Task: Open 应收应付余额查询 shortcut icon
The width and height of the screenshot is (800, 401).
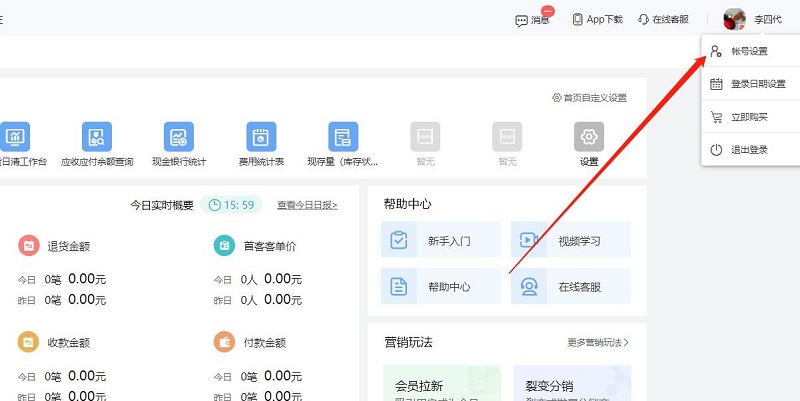Action: pos(97,137)
